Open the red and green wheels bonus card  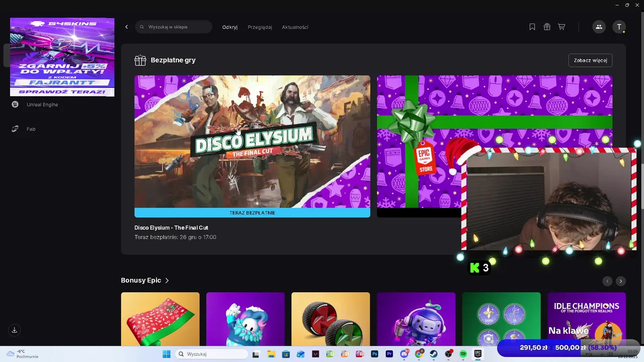coord(331,319)
